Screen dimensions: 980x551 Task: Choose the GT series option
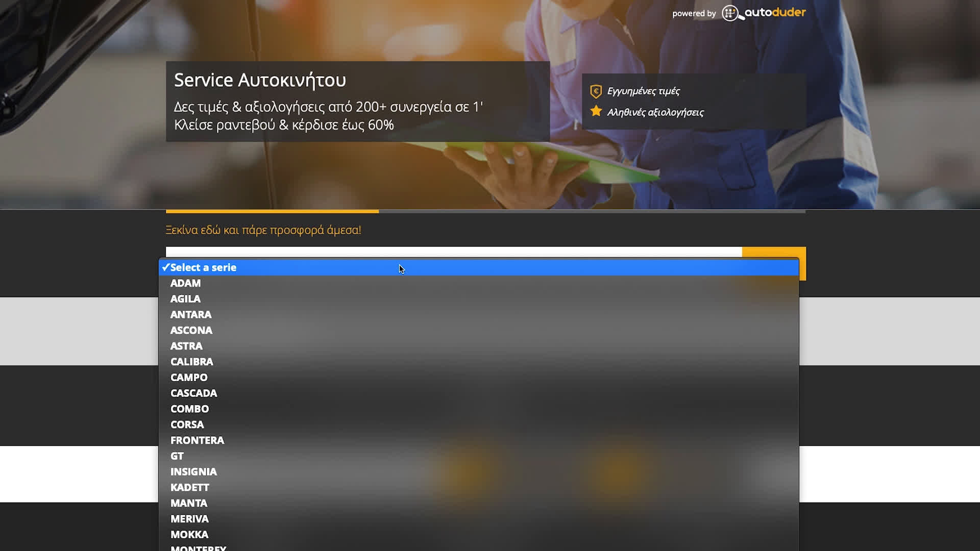(177, 456)
